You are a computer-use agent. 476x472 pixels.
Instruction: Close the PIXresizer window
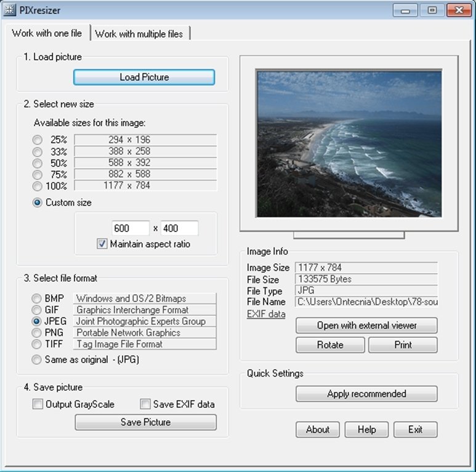(459, 10)
